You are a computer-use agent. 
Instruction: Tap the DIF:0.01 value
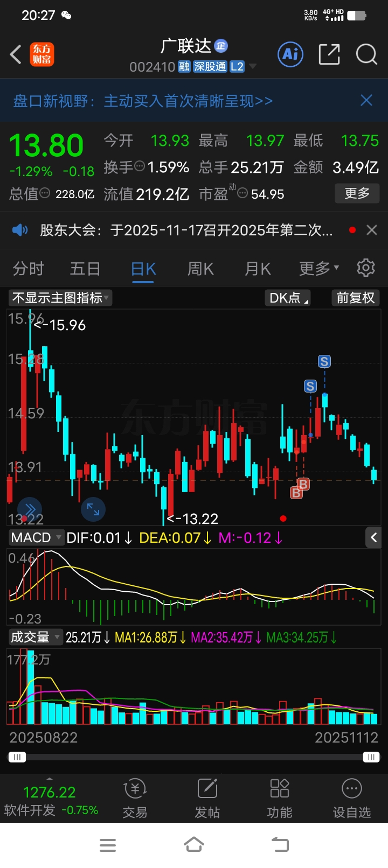pyautogui.click(x=99, y=537)
